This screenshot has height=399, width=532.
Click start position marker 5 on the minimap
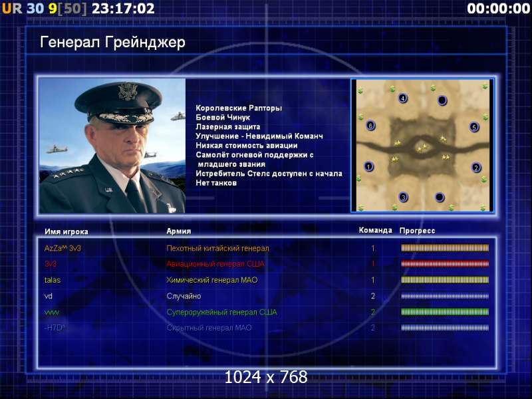(474, 127)
